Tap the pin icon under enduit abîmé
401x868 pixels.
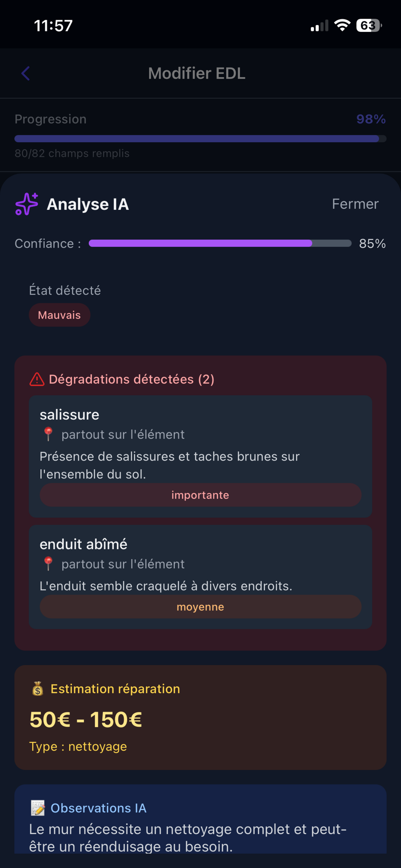pyautogui.click(x=48, y=563)
